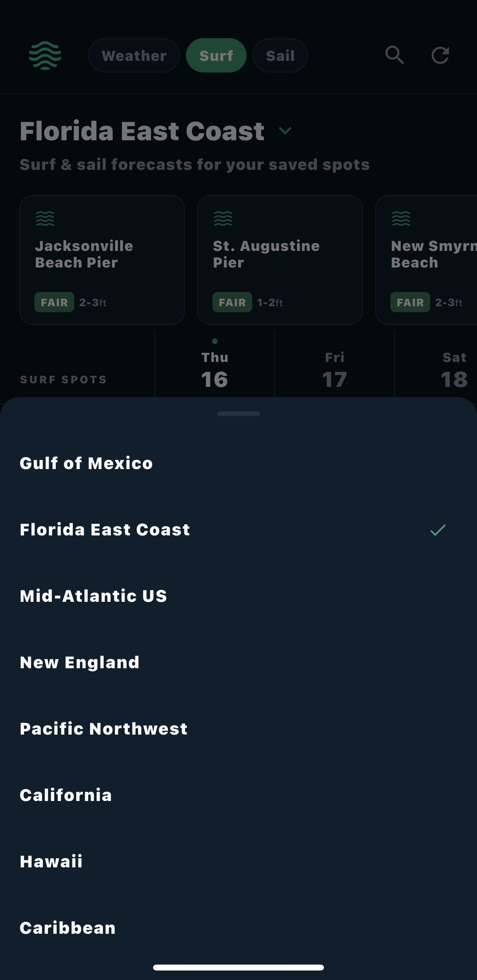
Task: Select California region
Action: point(66,795)
